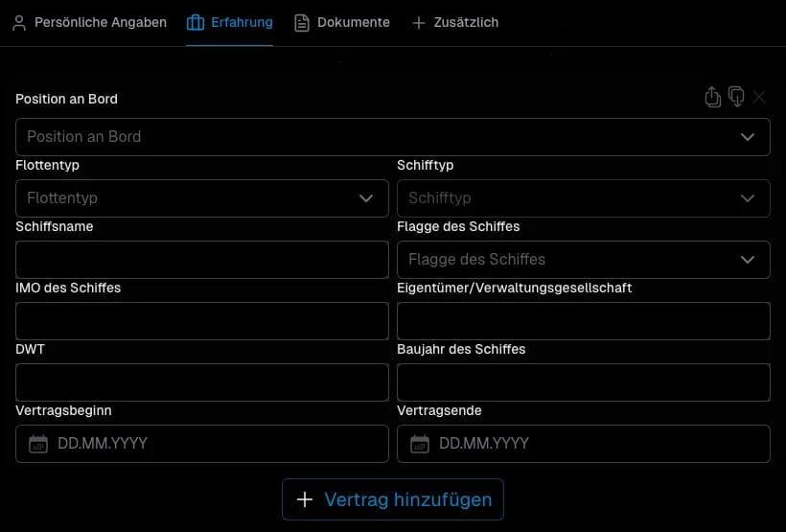Click the plus icon in Vertrag hinzufügen
The width and height of the screenshot is (786, 532).
[305, 499]
